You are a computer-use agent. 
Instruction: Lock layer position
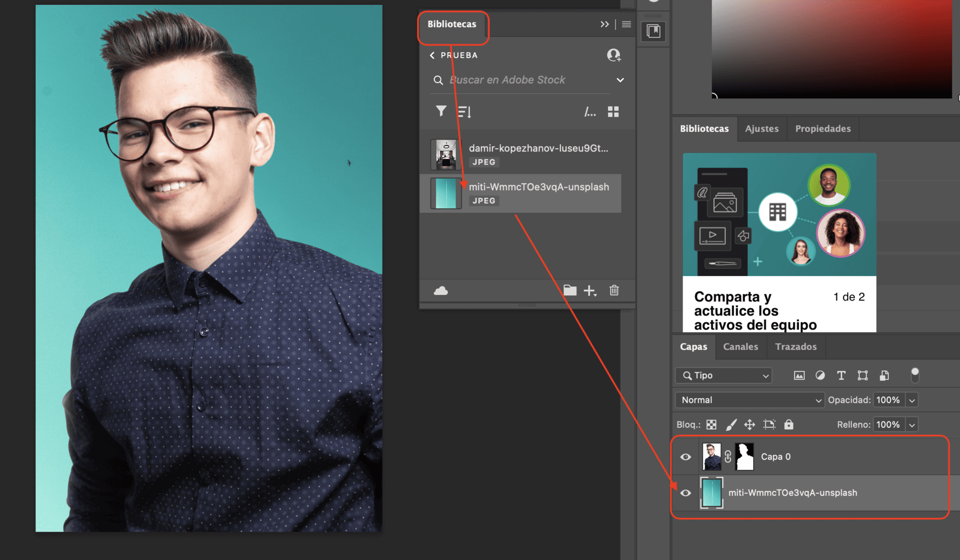click(749, 424)
